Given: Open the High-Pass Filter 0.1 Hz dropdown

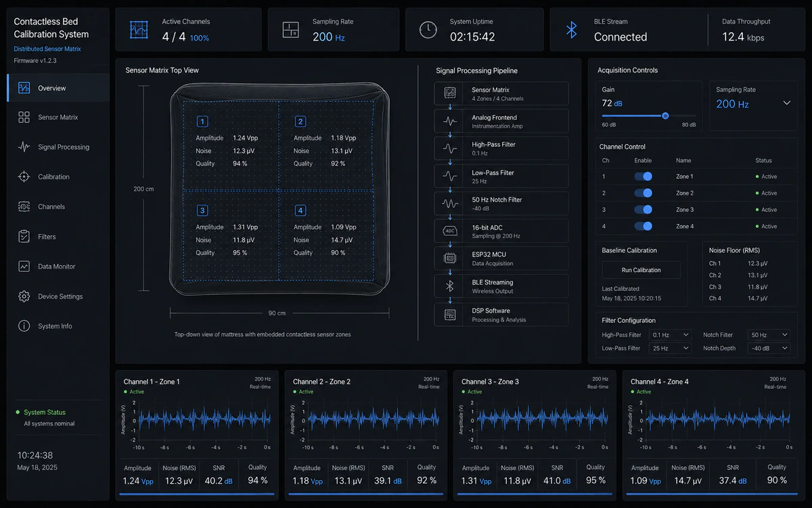Looking at the screenshot, I should tap(670, 335).
